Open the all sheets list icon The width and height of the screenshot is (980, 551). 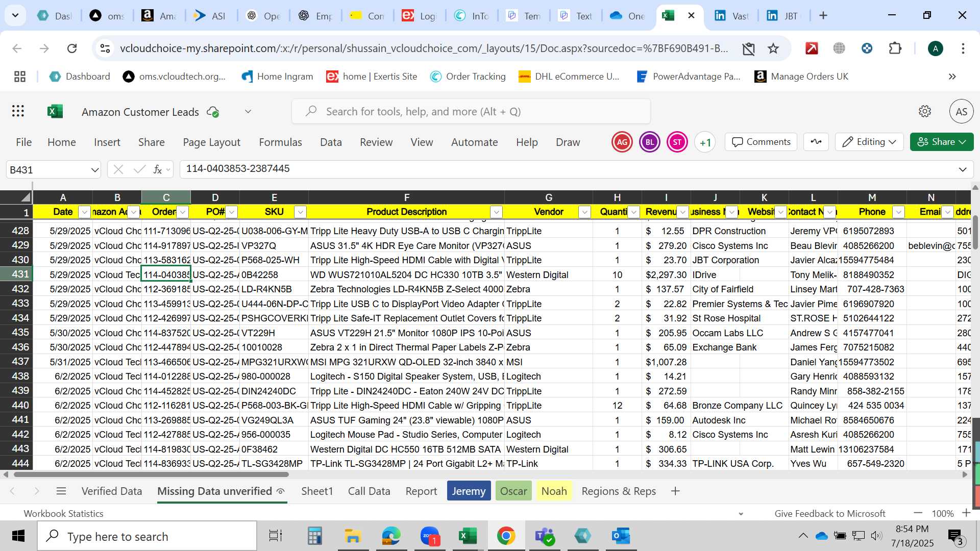(61, 491)
